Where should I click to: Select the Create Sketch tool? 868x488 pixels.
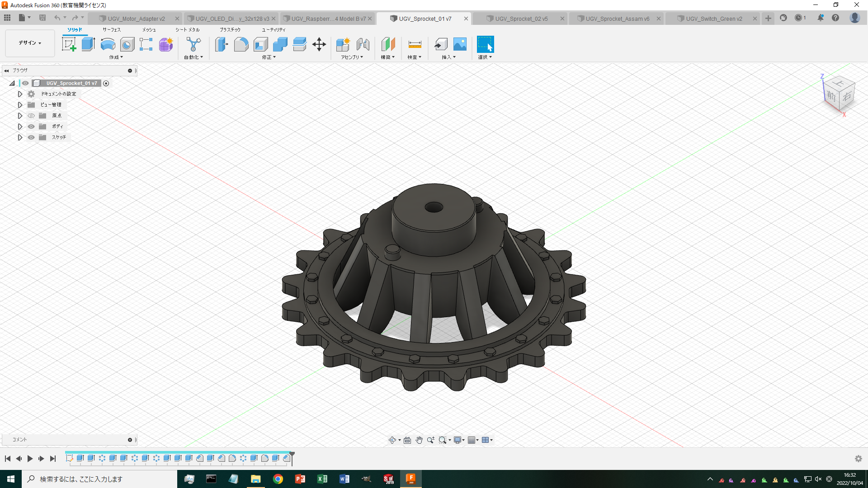[x=69, y=44]
